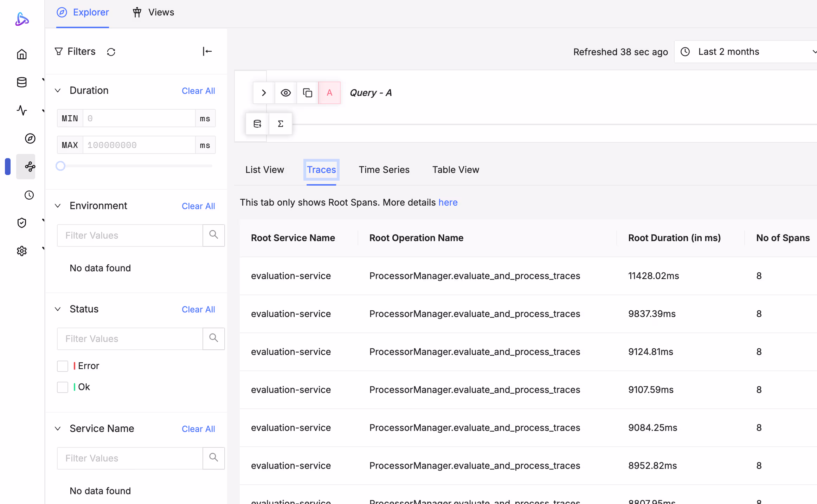Follow the 'here' more details link
Screen dimensions: 817x504
[x=448, y=202]
